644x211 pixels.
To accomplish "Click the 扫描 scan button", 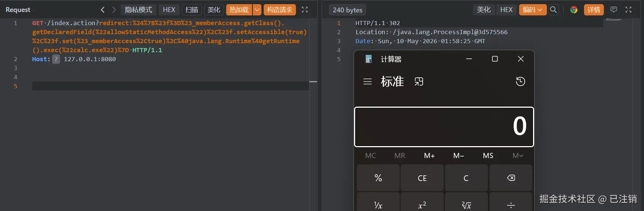I will (x=192, y=10).
